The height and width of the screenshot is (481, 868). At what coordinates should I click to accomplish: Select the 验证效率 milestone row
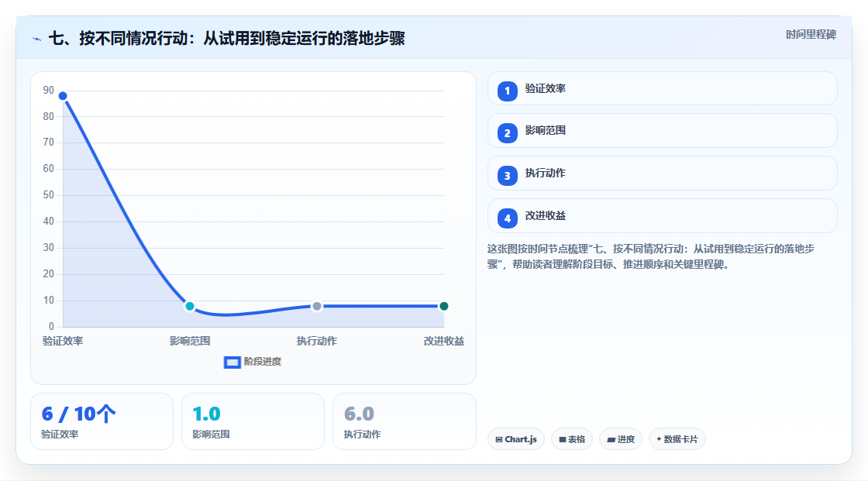click(662, 88)
